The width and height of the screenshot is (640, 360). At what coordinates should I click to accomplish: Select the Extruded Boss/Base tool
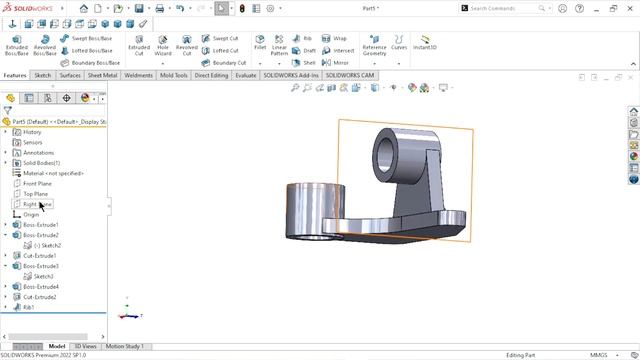tap(17, 45)
